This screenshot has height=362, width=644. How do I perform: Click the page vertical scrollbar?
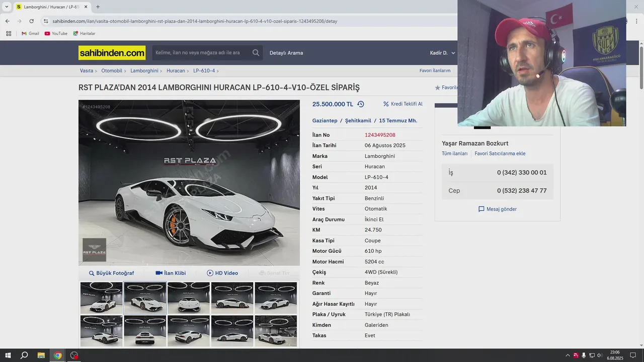click(641, 68)
